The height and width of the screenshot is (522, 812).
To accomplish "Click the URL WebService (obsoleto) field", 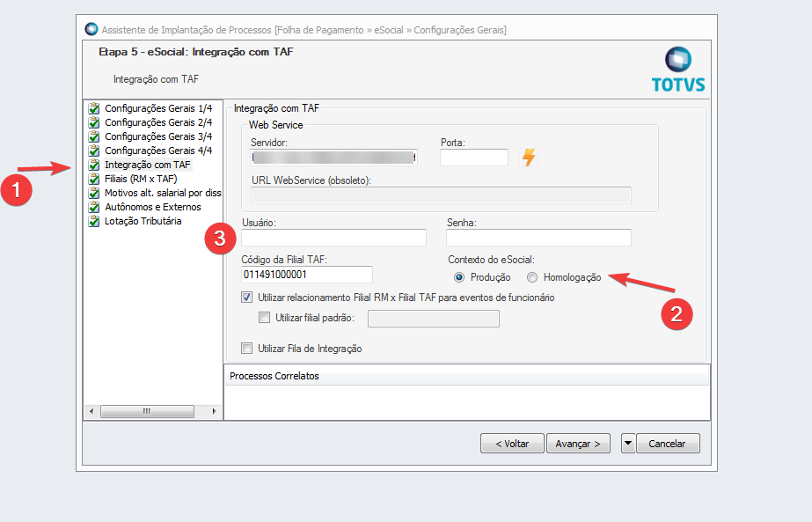I will point(442,195).
